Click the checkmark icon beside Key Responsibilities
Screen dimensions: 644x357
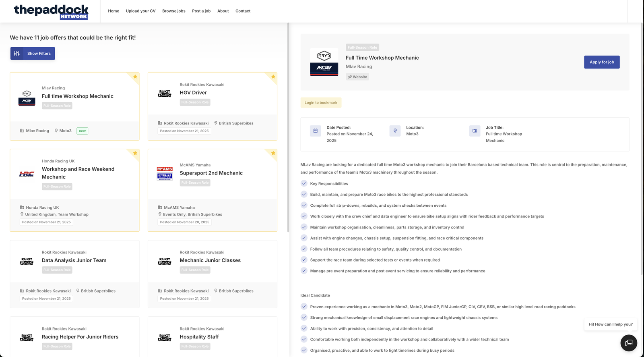coord(304,183)
